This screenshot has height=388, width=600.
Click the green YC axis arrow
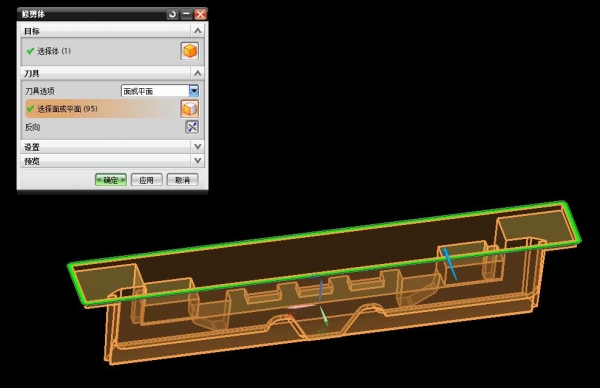(x=324, y=316)
